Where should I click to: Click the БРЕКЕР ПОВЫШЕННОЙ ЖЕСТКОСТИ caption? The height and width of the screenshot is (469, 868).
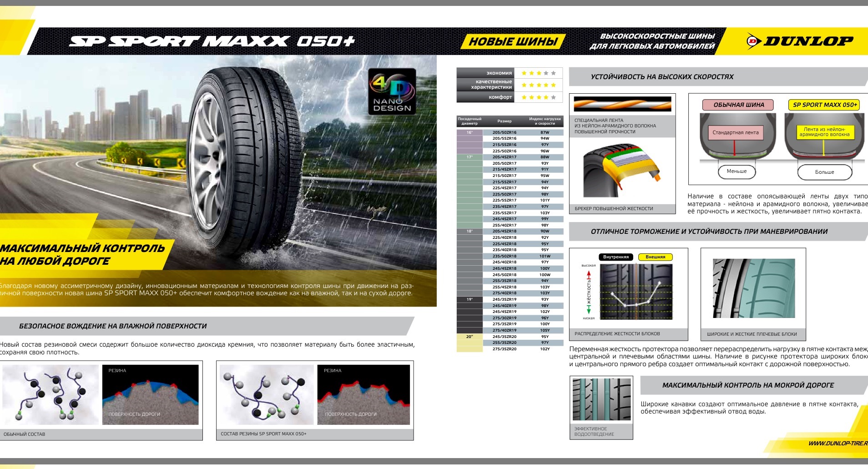point(614,209)
